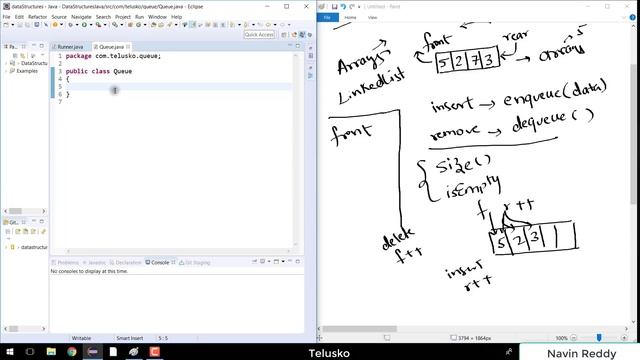Click the Paint zoom out minus button
This screenshot has width=640, height=360.
click(574, 338)
